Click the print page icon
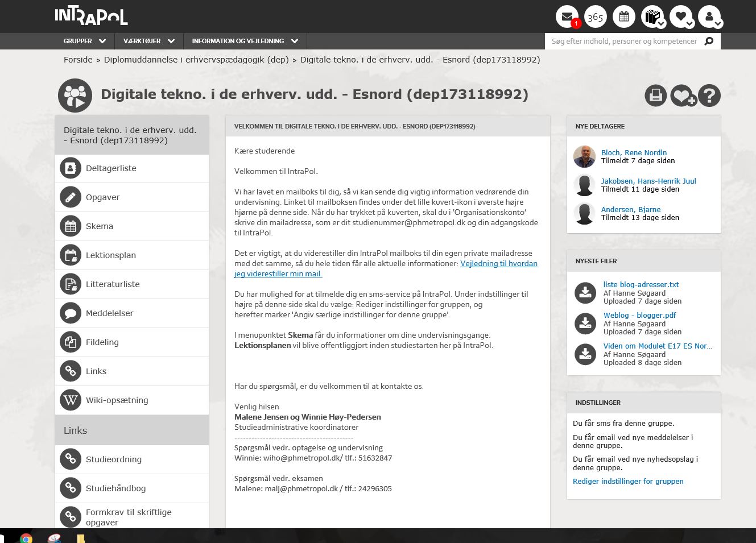The width and height of the screenshot is (756, 543). click(x=655, y=96)
